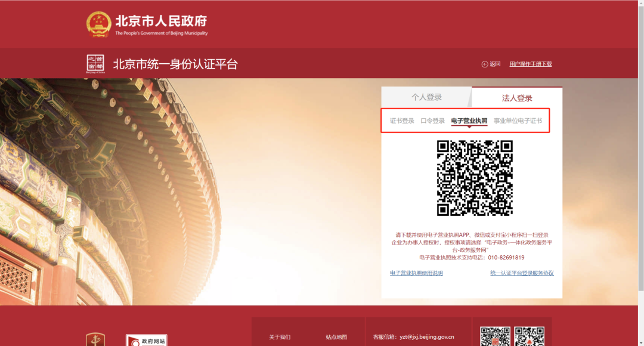The height and width of the screenshot is (346, 644).
Task: Choose 口令登录 login method
Action: click(x=432, y=121)
